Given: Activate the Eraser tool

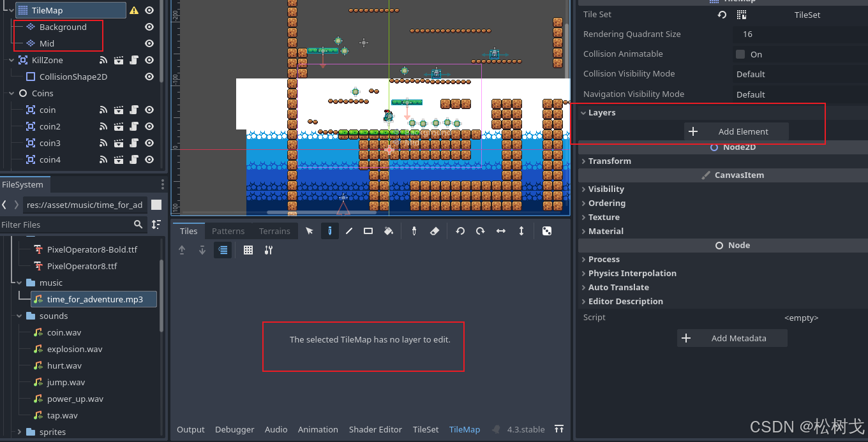Looking at the screenshot, I should 435,231.
